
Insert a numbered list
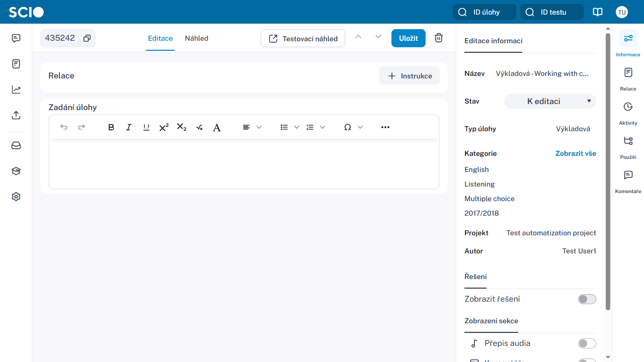[310, 127]
